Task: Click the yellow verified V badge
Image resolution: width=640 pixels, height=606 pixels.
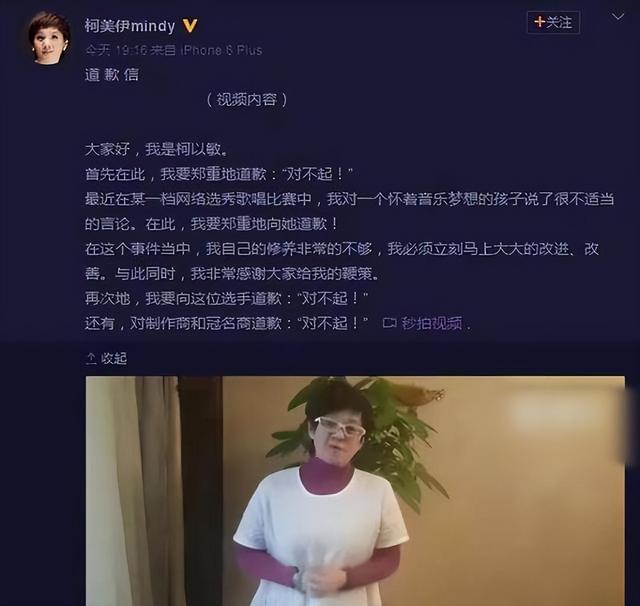Action: pos(190,26)
